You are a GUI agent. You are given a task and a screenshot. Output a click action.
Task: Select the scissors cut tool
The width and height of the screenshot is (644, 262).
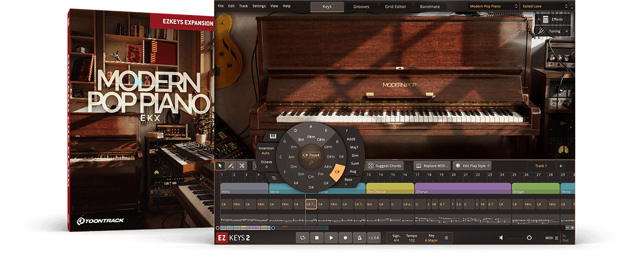(242, 166)
